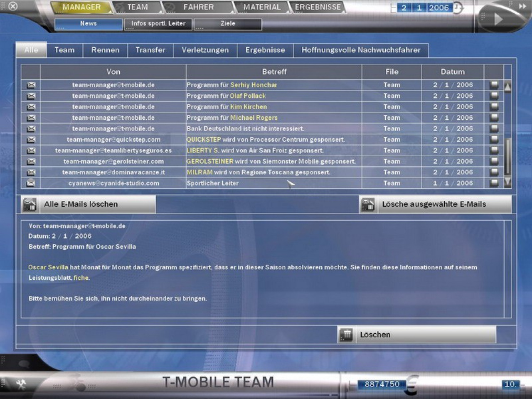Open envelope icon for Sportlicher Leiter email
This screenshot has height=399, width=532.
[31, 183]
